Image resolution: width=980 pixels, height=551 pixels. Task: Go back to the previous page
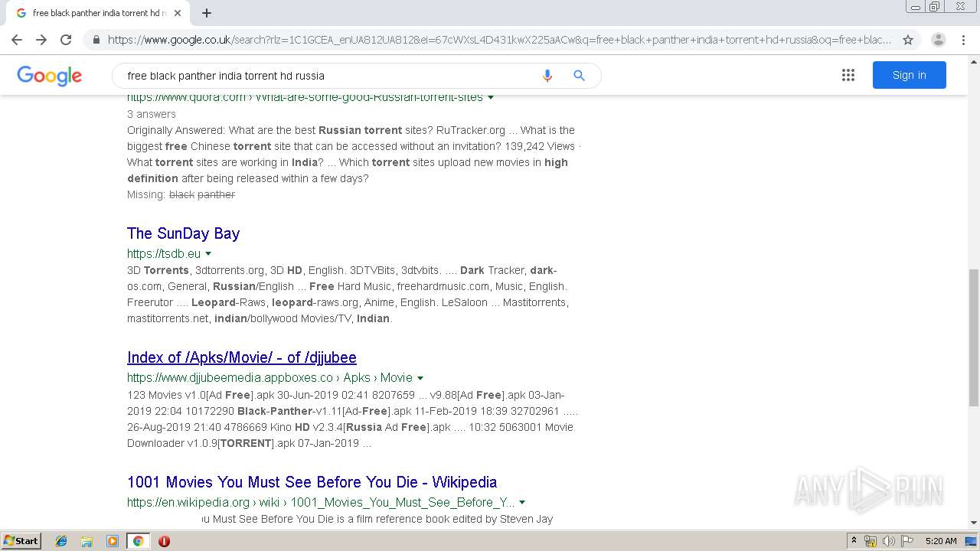pos(17,40)
